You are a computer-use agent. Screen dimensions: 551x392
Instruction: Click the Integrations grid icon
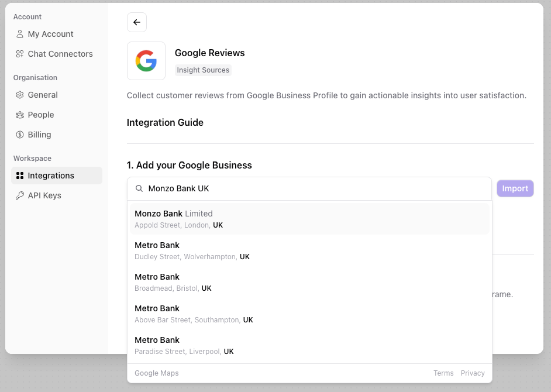tap(19, 176)
